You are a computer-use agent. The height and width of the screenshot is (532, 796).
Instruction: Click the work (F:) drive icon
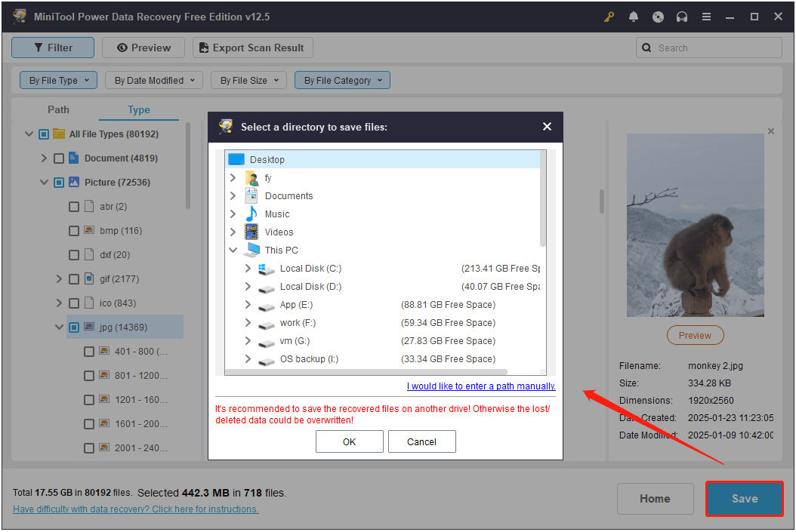click(266, 324)
